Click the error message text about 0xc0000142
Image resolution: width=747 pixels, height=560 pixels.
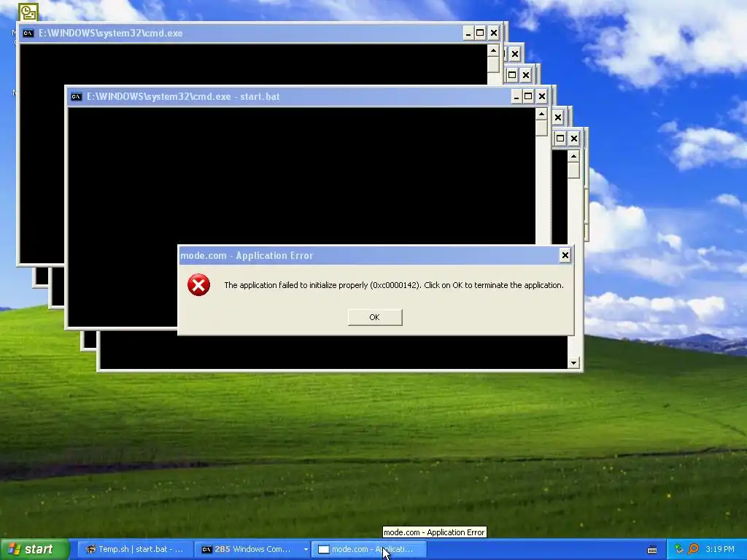393,285
